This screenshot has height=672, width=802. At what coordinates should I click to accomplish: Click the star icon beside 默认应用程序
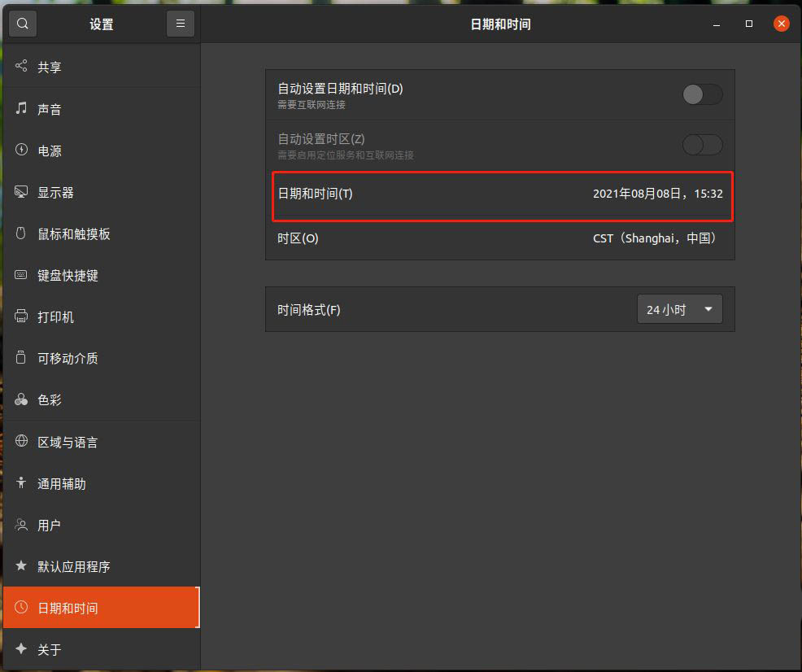pos(21,565)
